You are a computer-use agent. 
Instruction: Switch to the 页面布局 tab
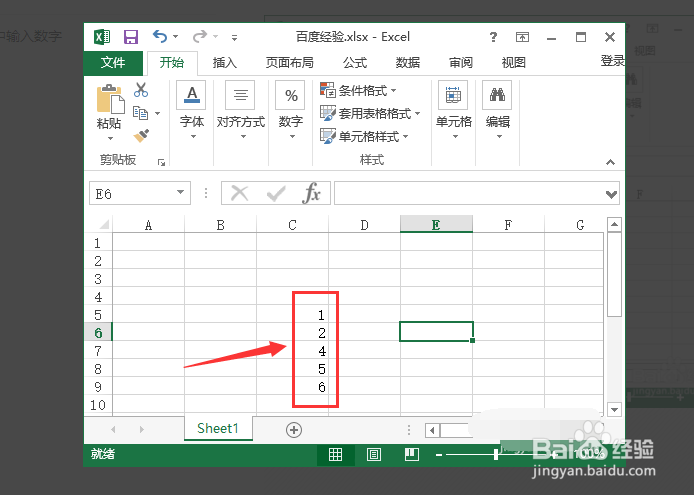coord(289,63)
